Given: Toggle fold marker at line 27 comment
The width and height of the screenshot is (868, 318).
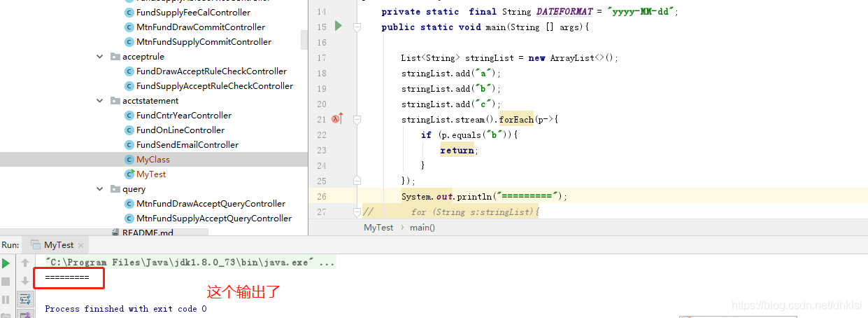Looking at the screenshot, I should pos(357,212).
